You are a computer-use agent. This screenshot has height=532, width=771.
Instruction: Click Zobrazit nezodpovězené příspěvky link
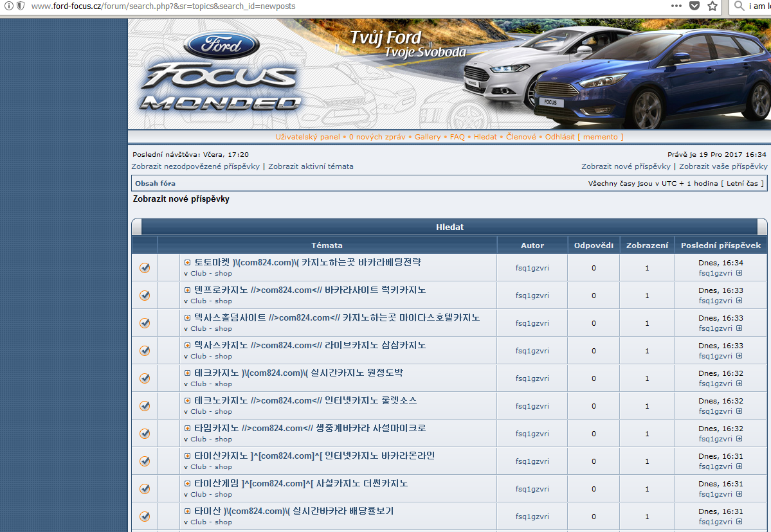(195, 166)
